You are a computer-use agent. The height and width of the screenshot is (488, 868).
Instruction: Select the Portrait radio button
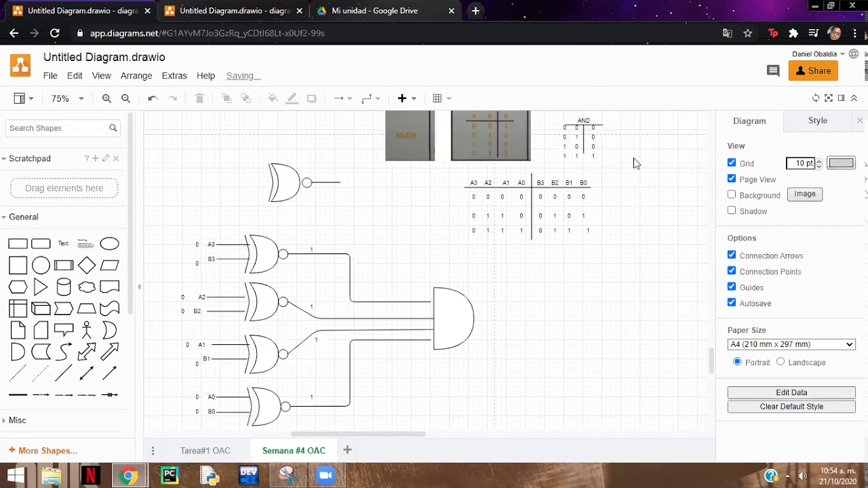tap(737, 362)
